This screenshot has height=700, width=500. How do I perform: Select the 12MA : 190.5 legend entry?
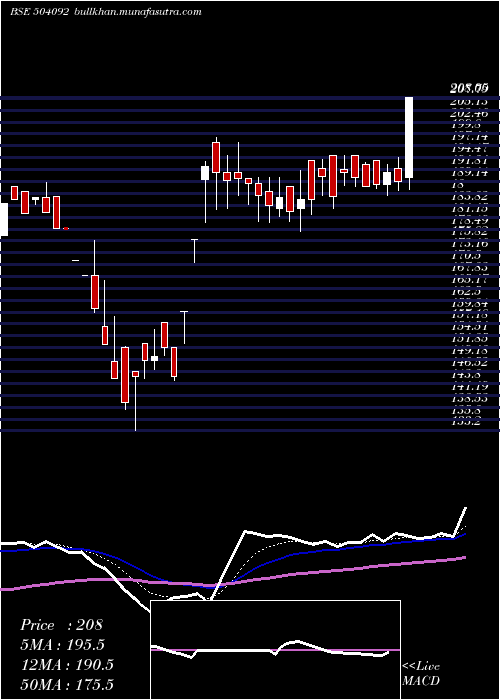67,664
